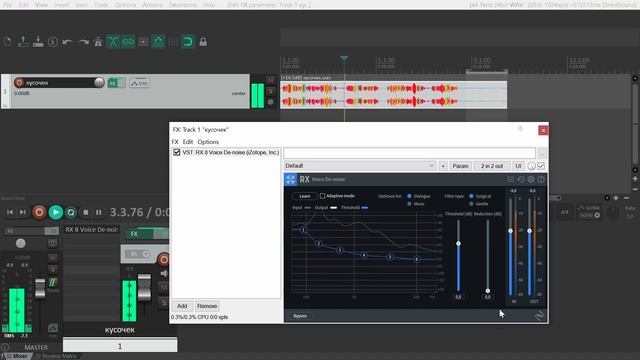Toggle the grid lines icon
Viewport: 640px width, 360px height.
pos(173,42)
